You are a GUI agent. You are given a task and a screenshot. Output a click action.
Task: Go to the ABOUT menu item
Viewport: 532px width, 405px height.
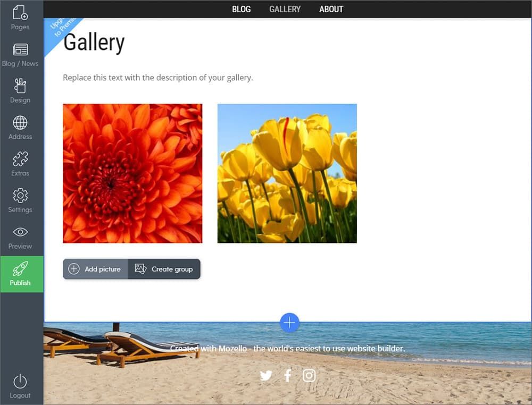pyautogui.click(x=331, y=9)
